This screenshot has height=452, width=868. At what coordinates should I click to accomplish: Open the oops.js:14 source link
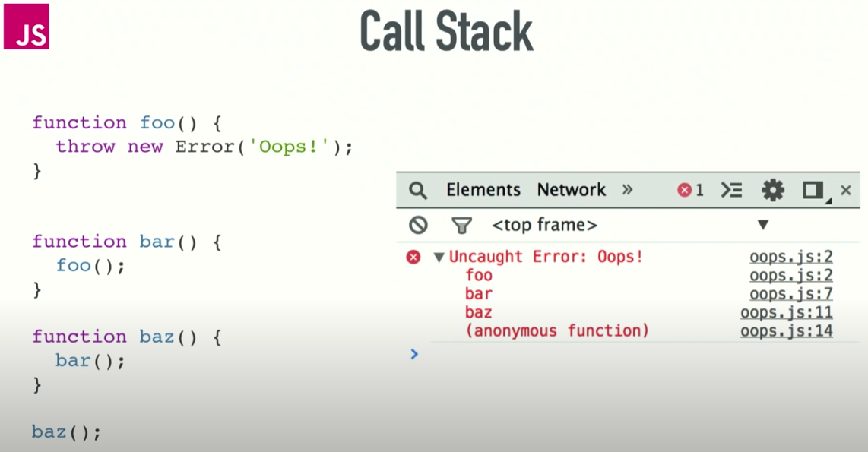pyautogui.click(x=786, y=330)
